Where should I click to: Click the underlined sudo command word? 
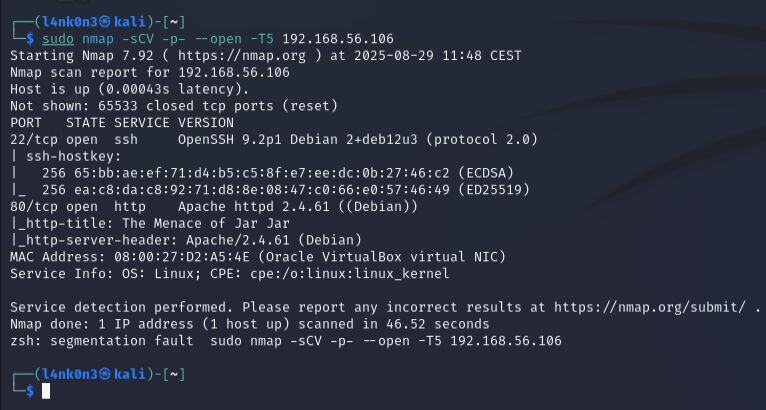[57, 39]
